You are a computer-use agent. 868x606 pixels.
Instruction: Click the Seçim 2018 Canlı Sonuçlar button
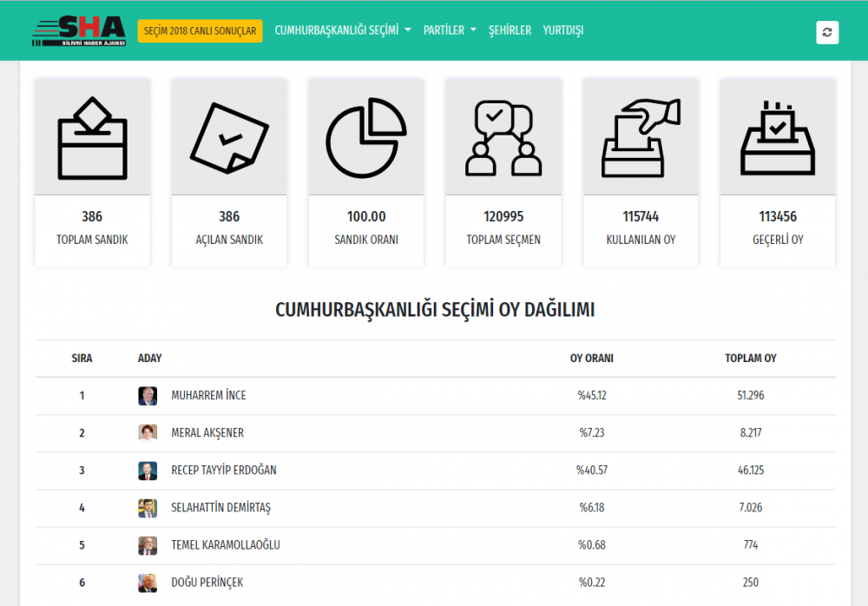pos(200,31)
